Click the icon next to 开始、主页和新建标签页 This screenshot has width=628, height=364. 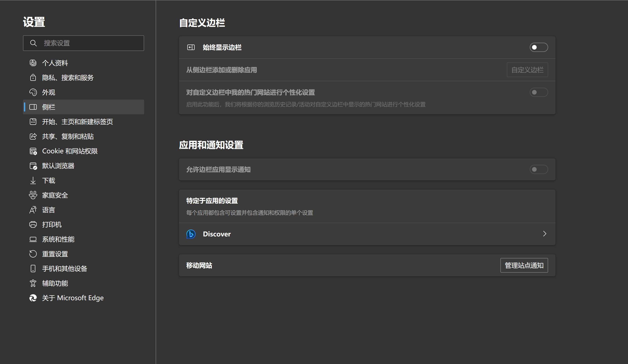pos(33,122)
